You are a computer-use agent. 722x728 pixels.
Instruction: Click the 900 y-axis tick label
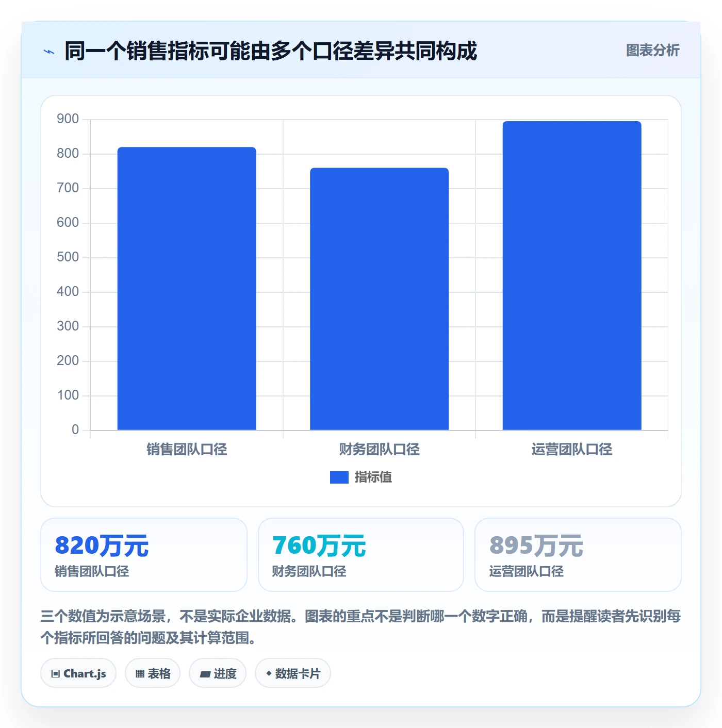pyautogui.click(x=68, y=119)
